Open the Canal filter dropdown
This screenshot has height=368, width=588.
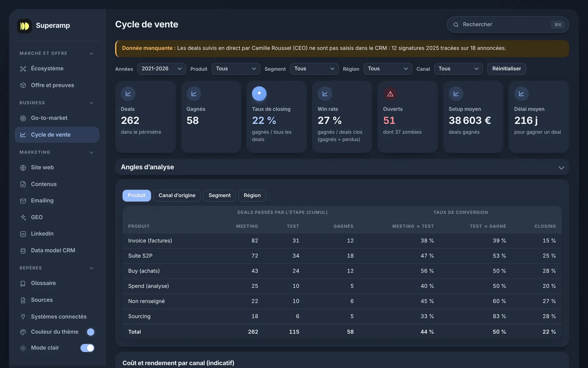point(458,69)
